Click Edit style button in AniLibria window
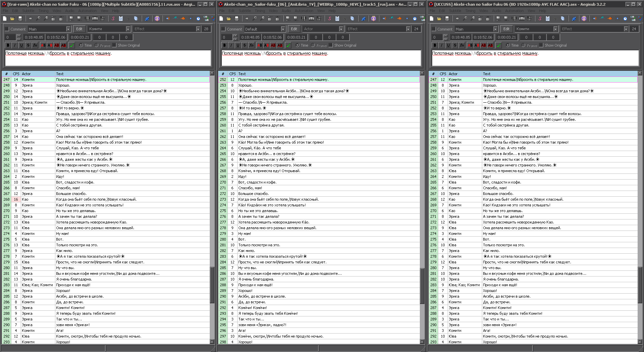Screen dimensions: 644x352 tap(294, 29)
